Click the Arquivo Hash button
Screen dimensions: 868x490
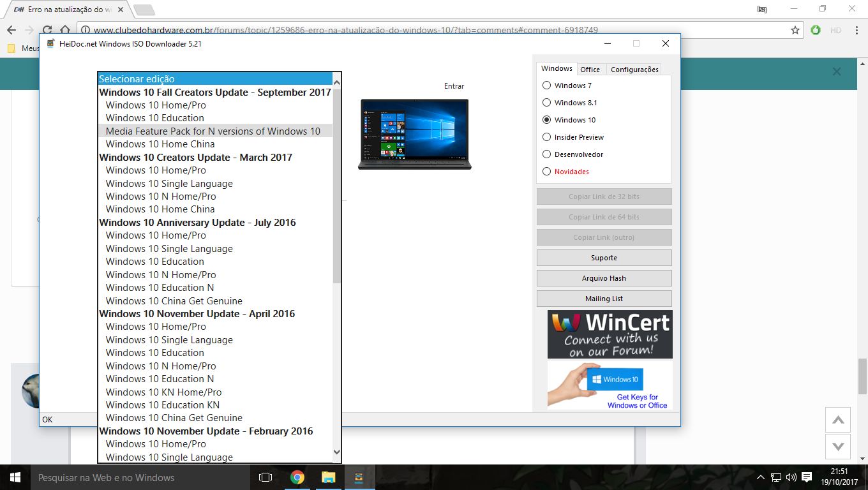tap(604, 278)
